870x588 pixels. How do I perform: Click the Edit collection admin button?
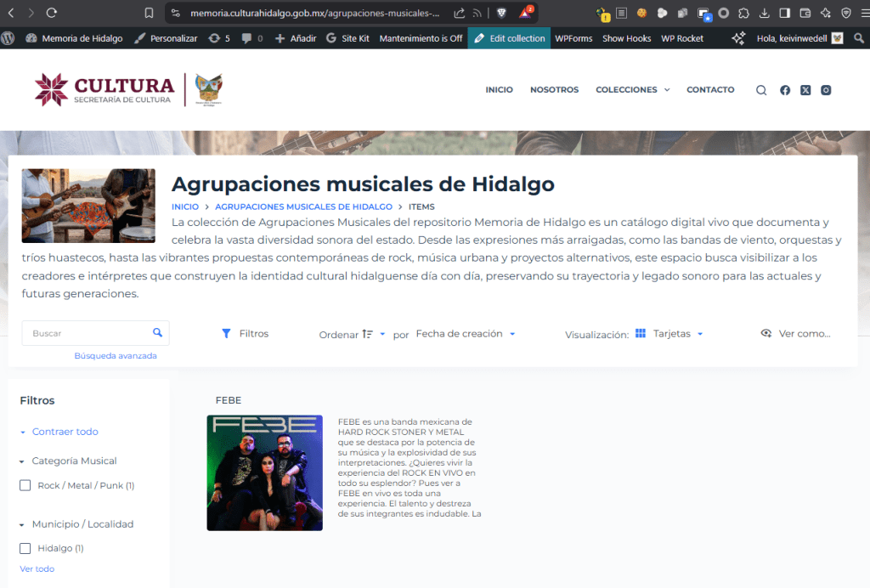pos(509,38)
